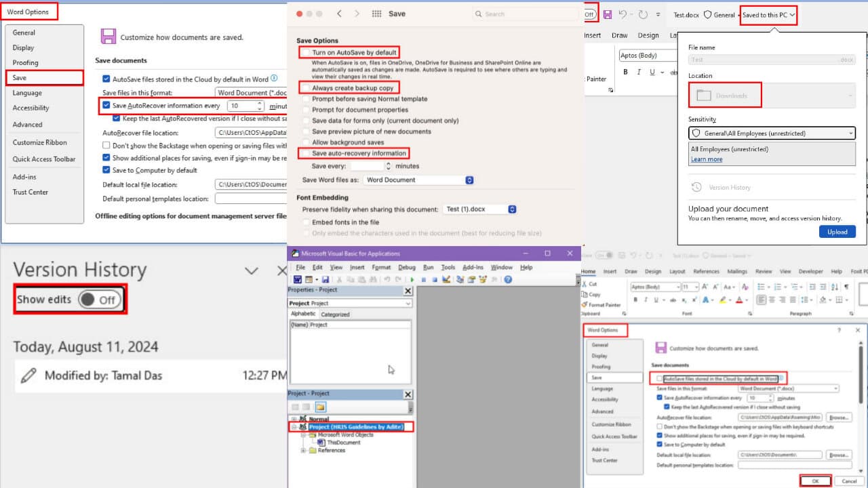Expand the Normal node in Project tree

[294, 419]
